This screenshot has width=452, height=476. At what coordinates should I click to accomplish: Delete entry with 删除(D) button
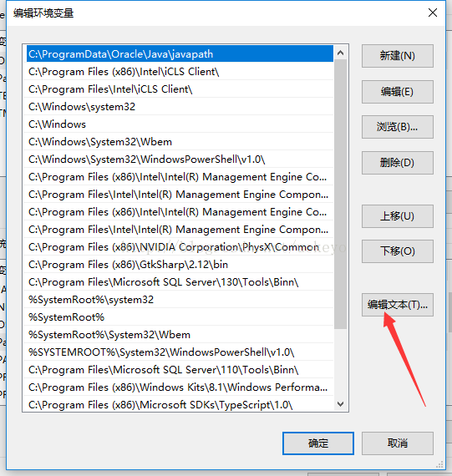[x=398, y=163]
